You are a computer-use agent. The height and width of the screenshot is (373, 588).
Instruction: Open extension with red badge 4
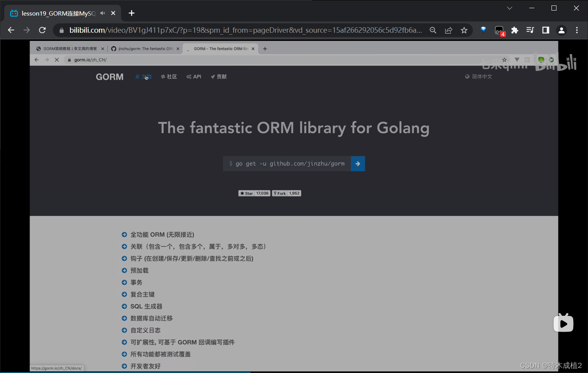499,30
